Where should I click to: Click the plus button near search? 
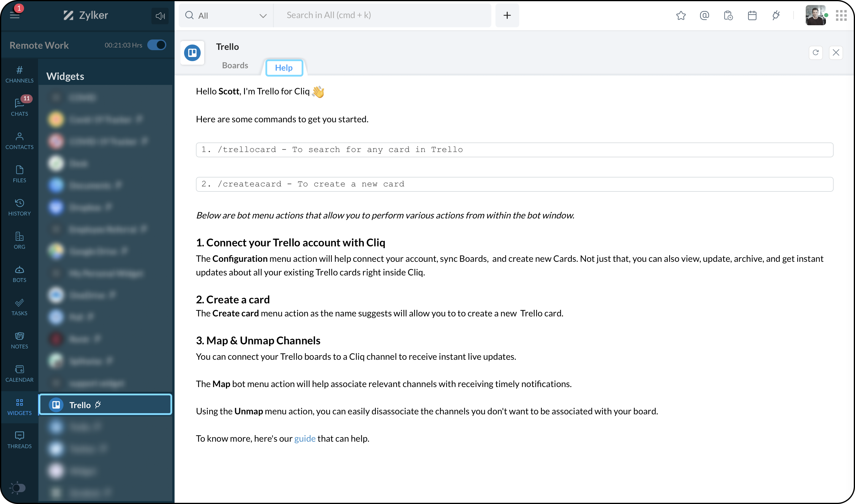(x=507, y=15)
